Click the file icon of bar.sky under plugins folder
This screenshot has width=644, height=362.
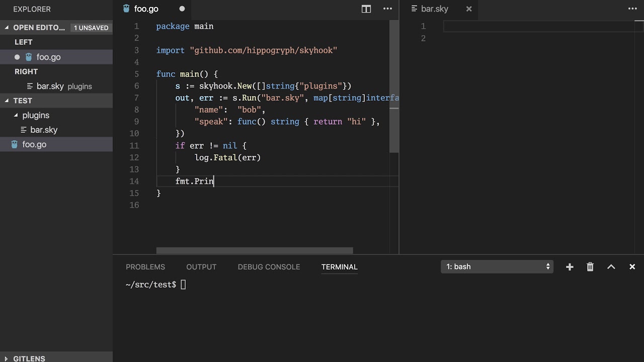(x=24, y=130)
